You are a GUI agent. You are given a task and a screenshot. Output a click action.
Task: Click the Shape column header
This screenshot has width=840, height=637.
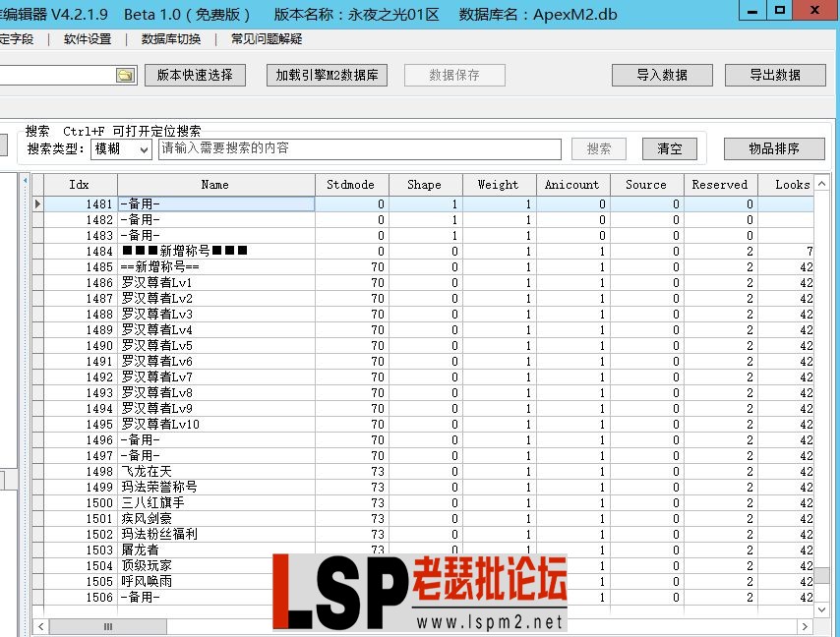(425, 185)
